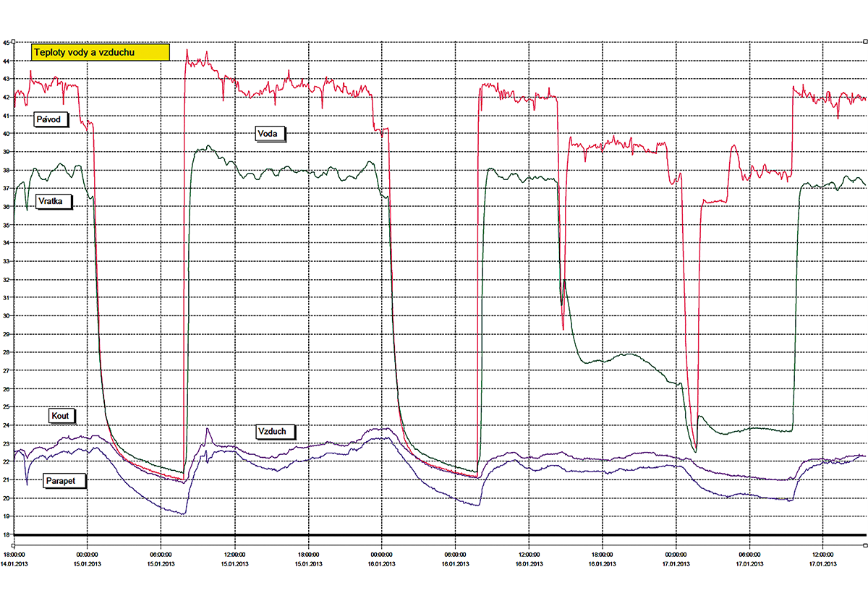Click the y-axis value 45
Image resolution: width=868 pixels, height=601 pixels.
click(x=6, y=43)
